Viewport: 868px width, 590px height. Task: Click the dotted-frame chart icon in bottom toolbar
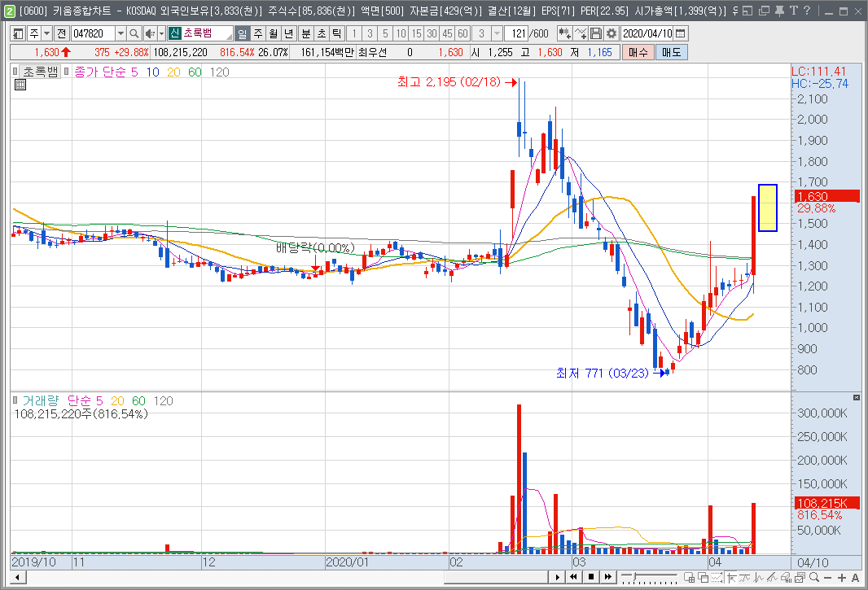pyautogui.click(x=717, y=577)
